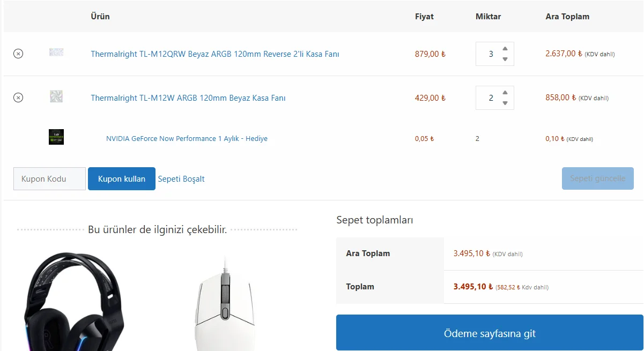Viewport: 644px width, 351px height.
Task: Open Thermalright TL-M12QRW Beyaz ARGB product link
Action: coord(214,54)
